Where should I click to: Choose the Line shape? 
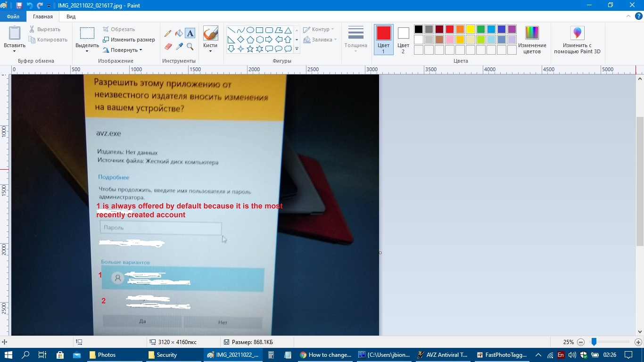point(231,30)
